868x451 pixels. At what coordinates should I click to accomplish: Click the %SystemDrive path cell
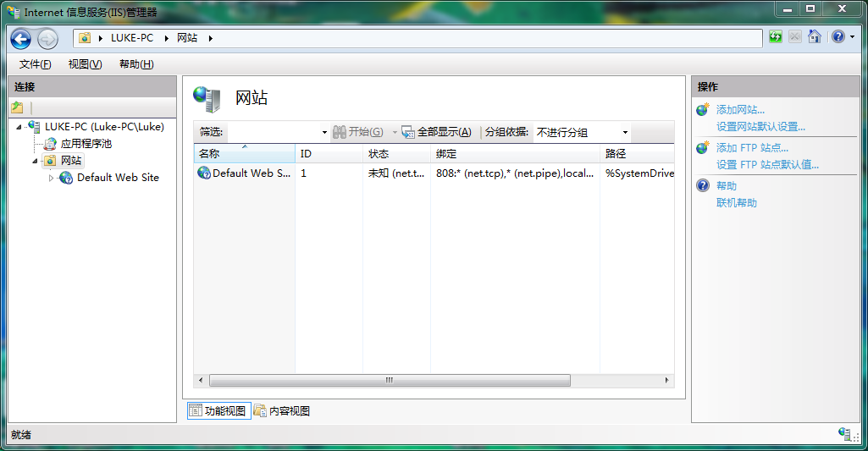point(639,173)
